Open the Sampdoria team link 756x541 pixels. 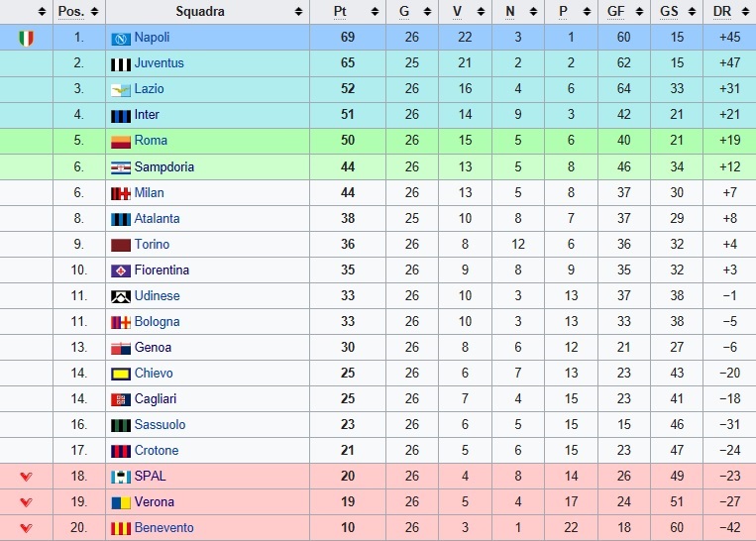point(163,166)
